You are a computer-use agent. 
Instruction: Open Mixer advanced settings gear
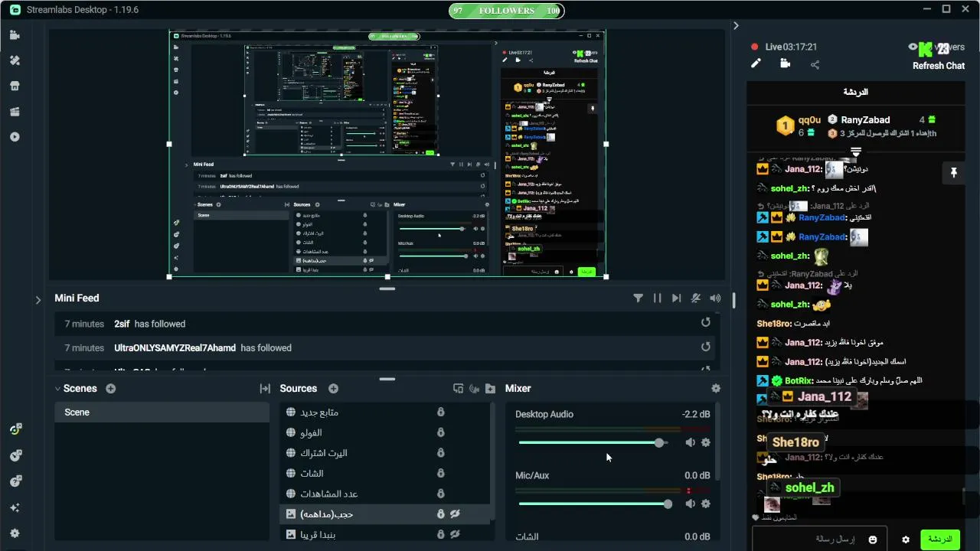point(716,389)
